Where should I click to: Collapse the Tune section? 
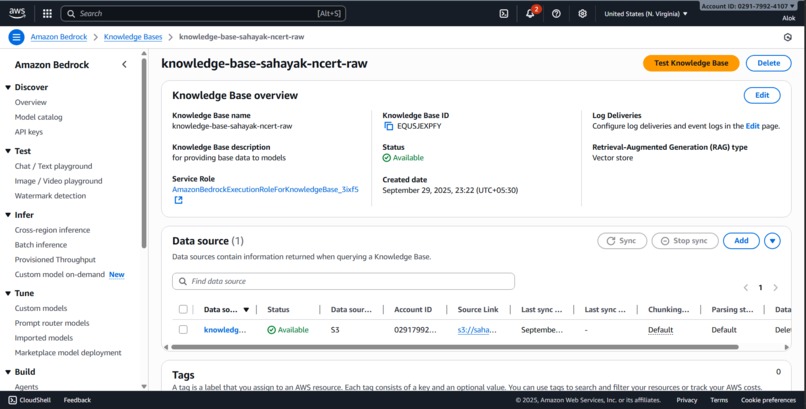(x=8, y=293)
